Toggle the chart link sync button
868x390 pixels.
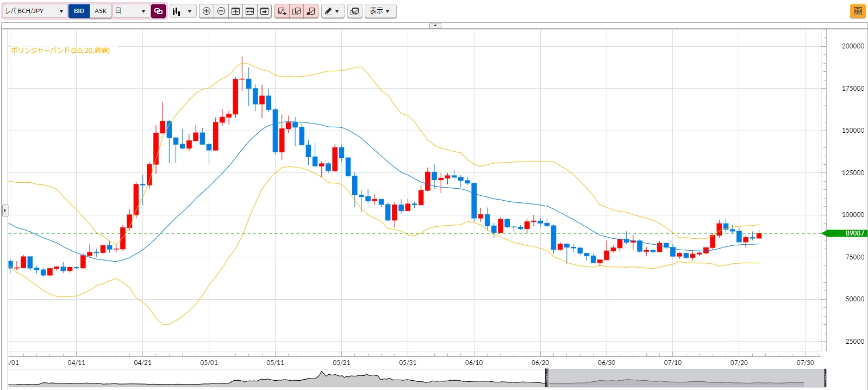[158, 11]
